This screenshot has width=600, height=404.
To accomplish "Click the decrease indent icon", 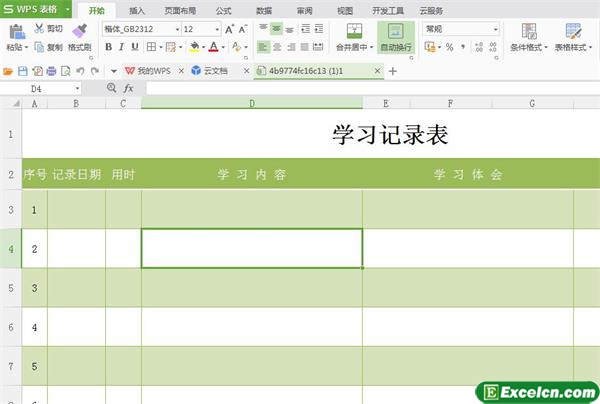I will point(305,29).
